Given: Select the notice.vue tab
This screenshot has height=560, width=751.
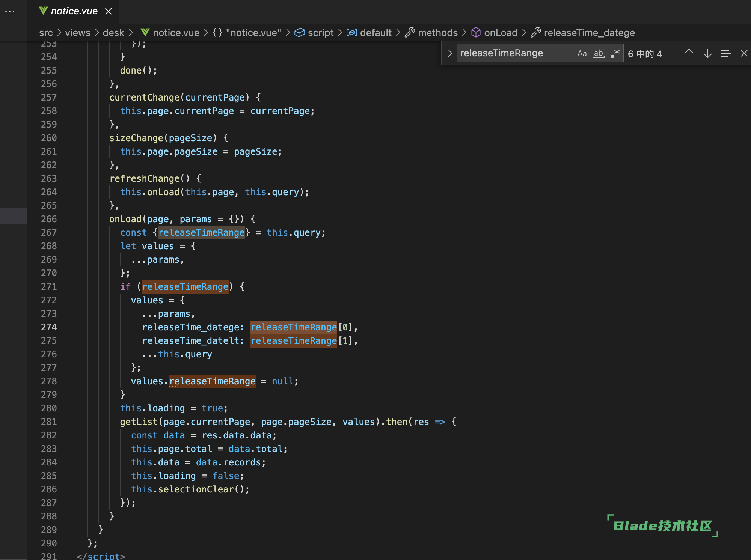Looking at the screenshot, I should 73,11.
